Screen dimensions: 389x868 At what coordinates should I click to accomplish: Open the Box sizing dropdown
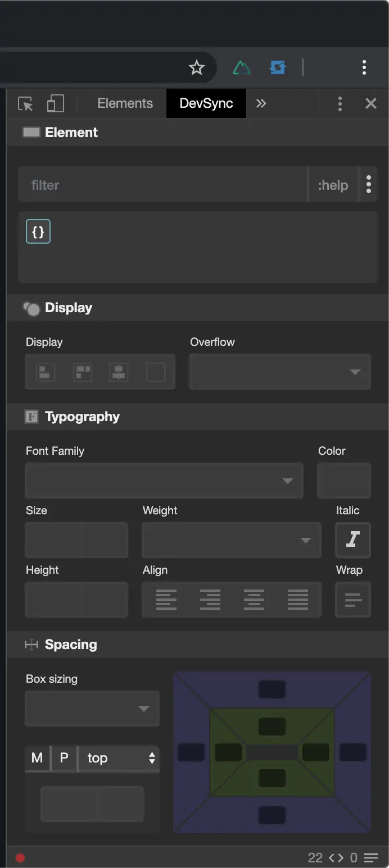(92, 709)
